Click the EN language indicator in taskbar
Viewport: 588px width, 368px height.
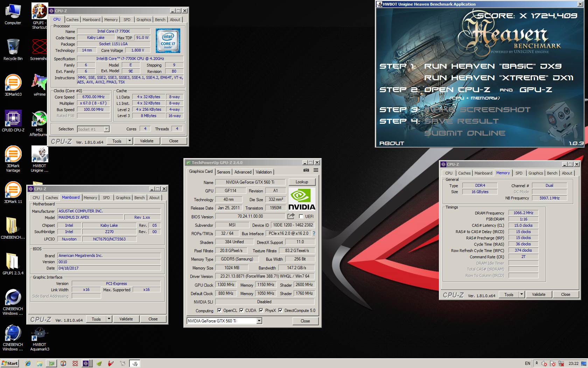527,363
